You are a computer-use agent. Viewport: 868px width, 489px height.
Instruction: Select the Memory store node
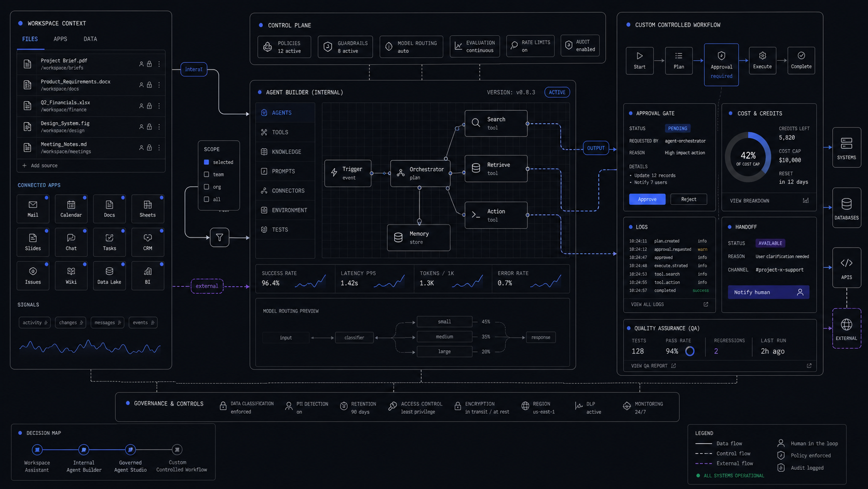point(418,237)
